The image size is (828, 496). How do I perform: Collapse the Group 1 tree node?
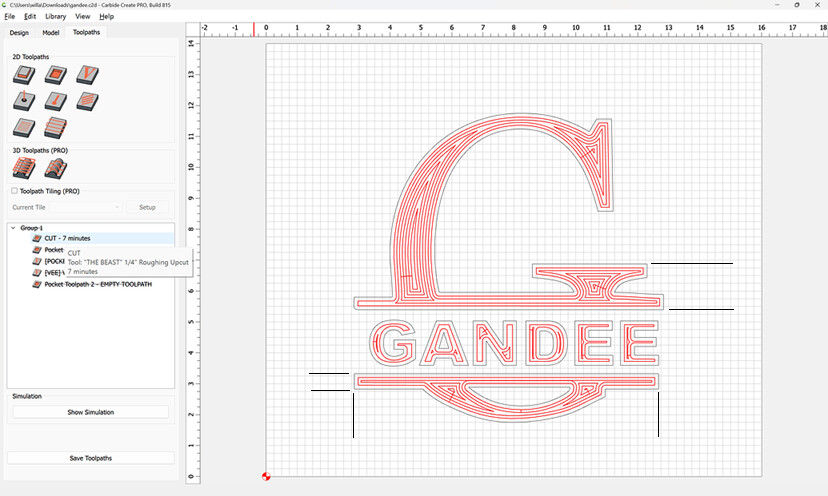point(13,228)
